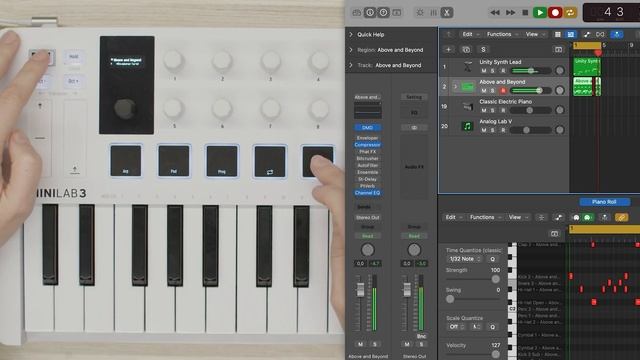
Task: Adjust the Swing slider knob
Action: click(x=450, y=299)
